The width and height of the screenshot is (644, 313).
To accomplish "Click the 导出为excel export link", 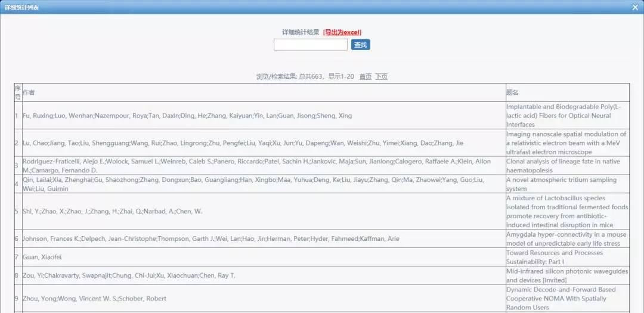I will tap(342, 32).
